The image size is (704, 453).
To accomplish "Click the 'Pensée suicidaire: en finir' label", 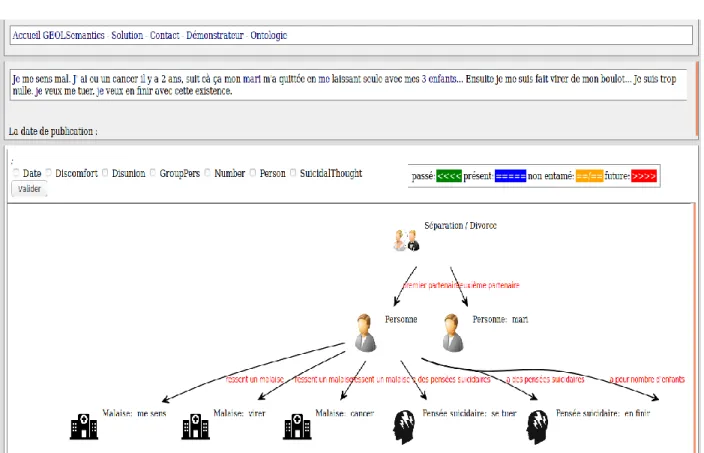I will (x=603, y=413).
